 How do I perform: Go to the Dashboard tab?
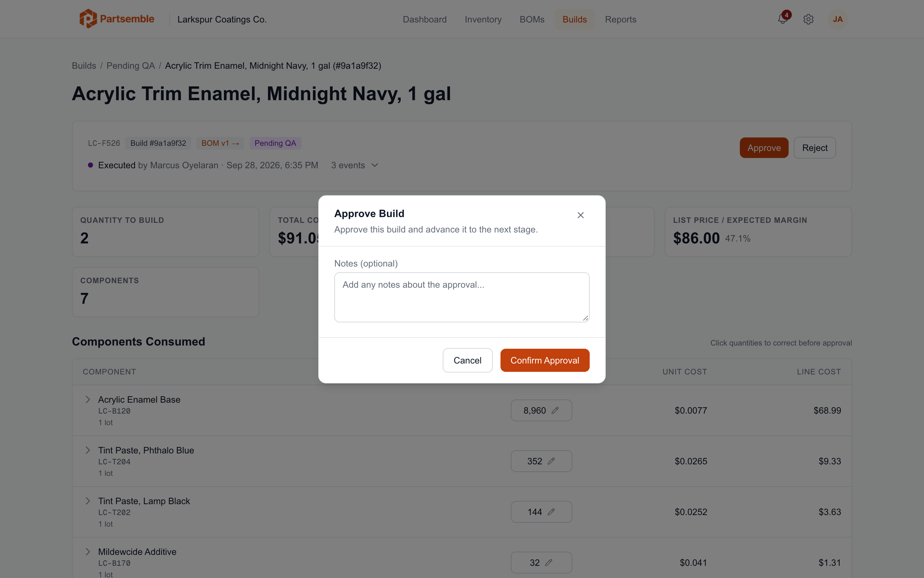coord(424,20)
